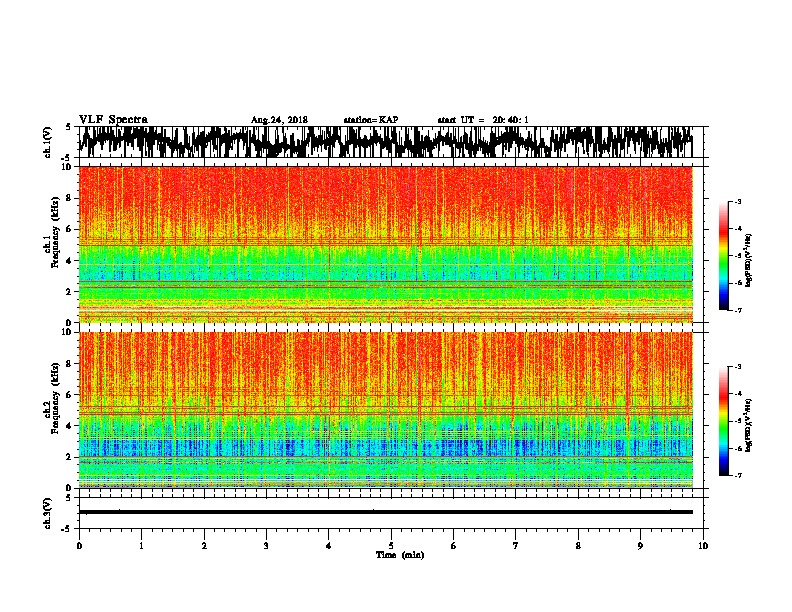Image resolution: width=792 pixels, height=612 pixels.
Task: Click ch.1 frequency tick label '4'
Action: pyautogui.click(x=70, y=261)
